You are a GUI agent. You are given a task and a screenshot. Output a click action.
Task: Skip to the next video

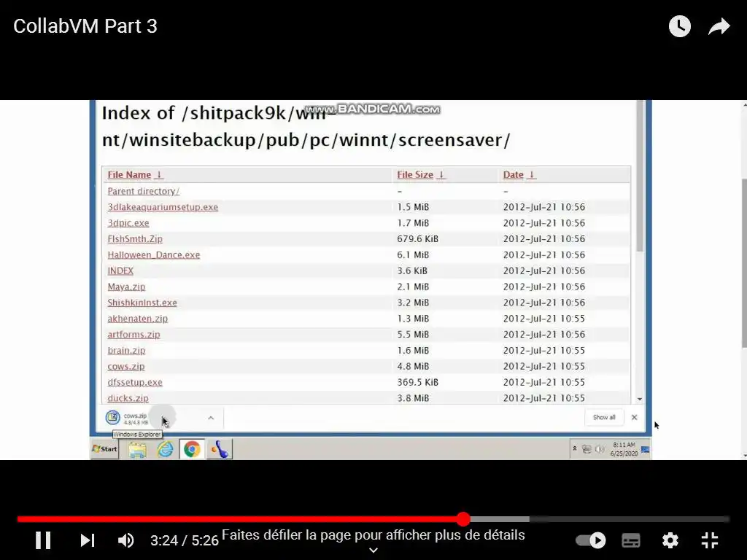tap(88, 540)
